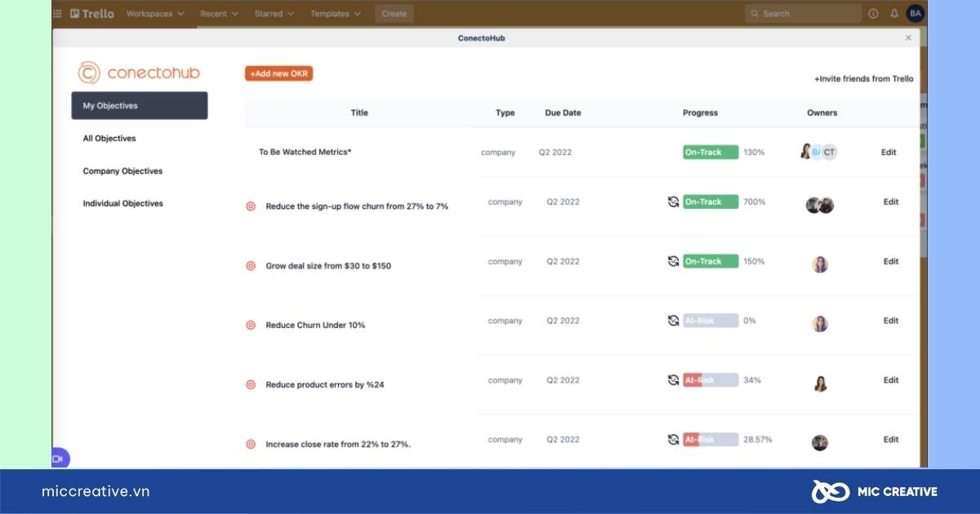Click sync icon in the 150% progress row
This screenshot has height=514, width=980.
tap(673, 261)
